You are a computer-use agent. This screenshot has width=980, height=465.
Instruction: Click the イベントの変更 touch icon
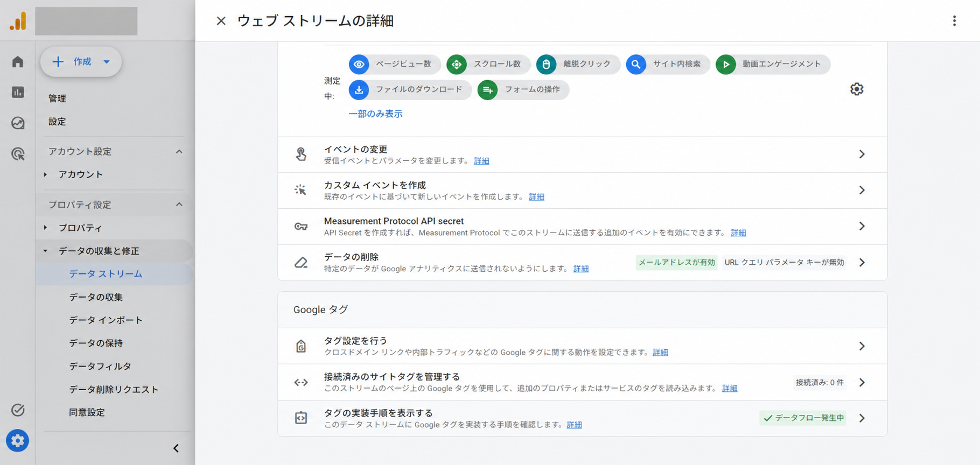coord(301,154)
